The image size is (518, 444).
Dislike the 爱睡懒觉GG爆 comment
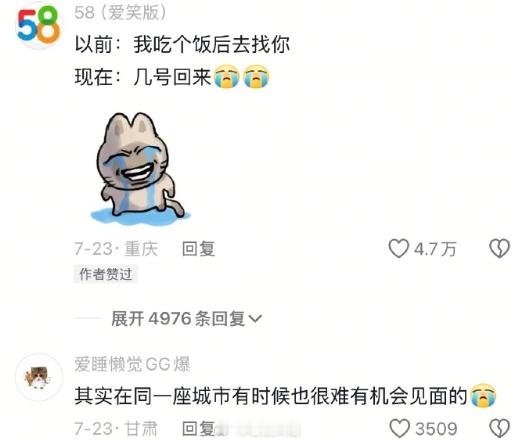point(499,429)
